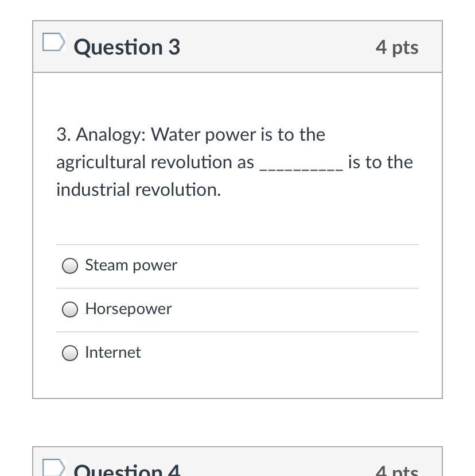Click the word 'Analogy:' in the question
The width and height of the screenshot is (475, 476).
point(111,134)
